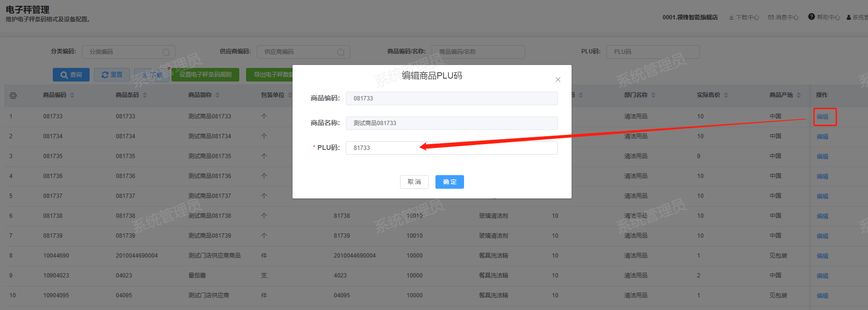This screenshot has width=868, height=310.
Task: Click 编辑 link for row 10904095
Action: coord(822,296)
